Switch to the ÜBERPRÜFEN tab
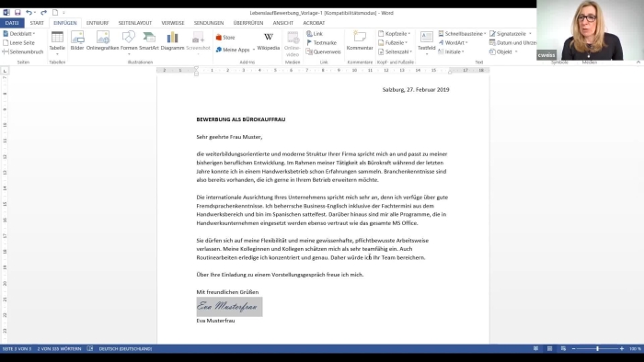The image size is (644, 362). point(248,23)
